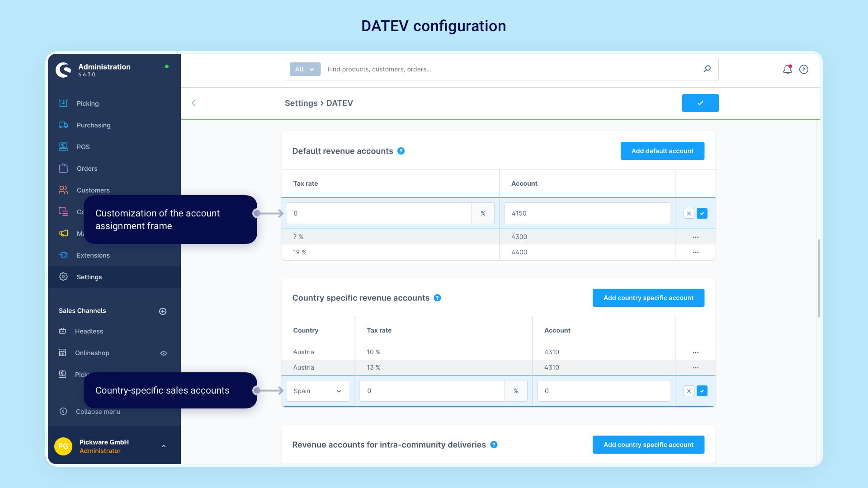Edit the Spain account number field
This screenshot has height=488, width=868.
click(604, 391)
